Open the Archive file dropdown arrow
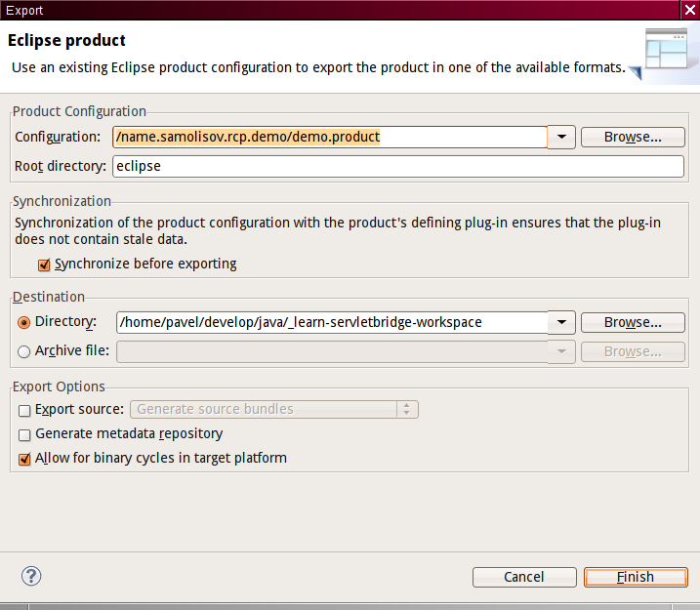Image resolution: width=700 pixels, height=610 pixels. [x=560, y=351]
